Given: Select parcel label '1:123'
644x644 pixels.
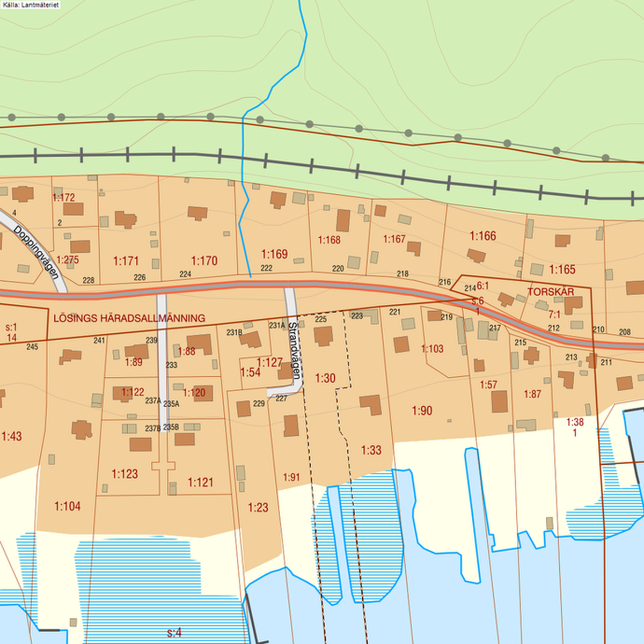Looking at the screenshot, I should tap(125, 474).
